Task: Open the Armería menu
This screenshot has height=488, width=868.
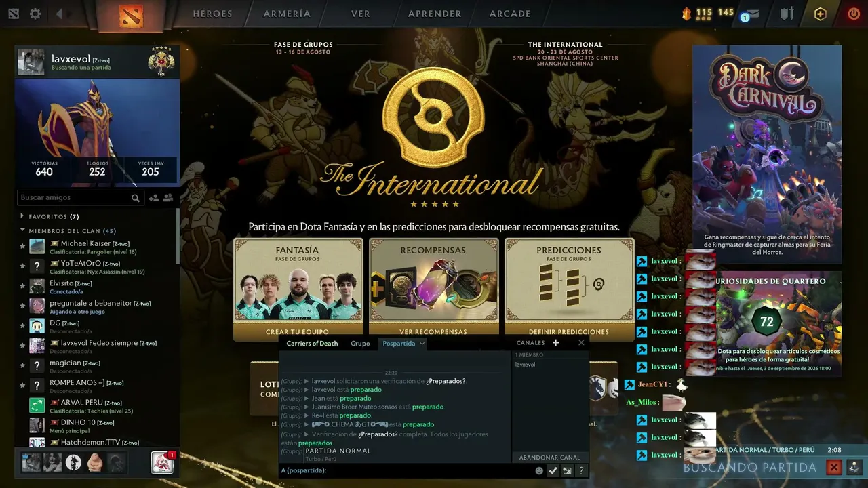Action: click(287, 14)
